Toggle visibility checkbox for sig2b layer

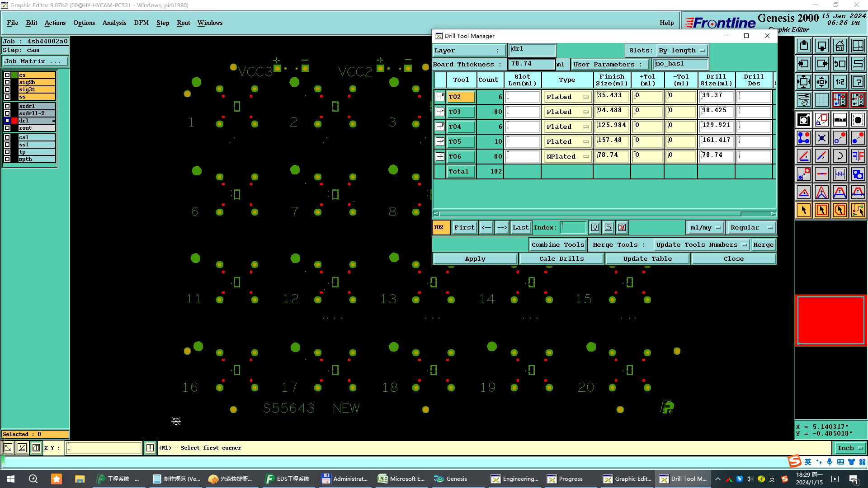(x=7, y=82)
